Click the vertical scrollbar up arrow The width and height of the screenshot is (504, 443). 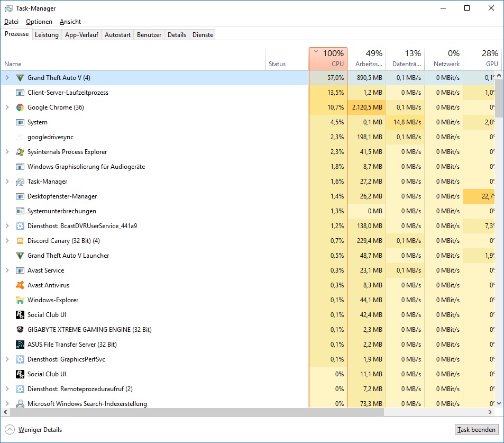pyautogui.click(x=499, y=75)
